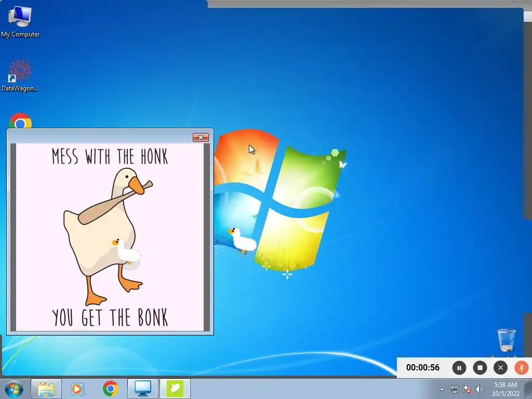This screenshot has height=399, width=532.
Task: Open the My Computer desktop icon
Action: coord(20,22)
